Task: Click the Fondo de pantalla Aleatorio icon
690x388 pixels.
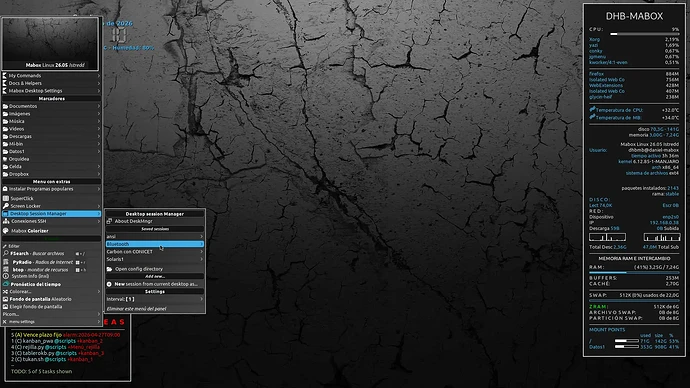Action: pos(5,299)
